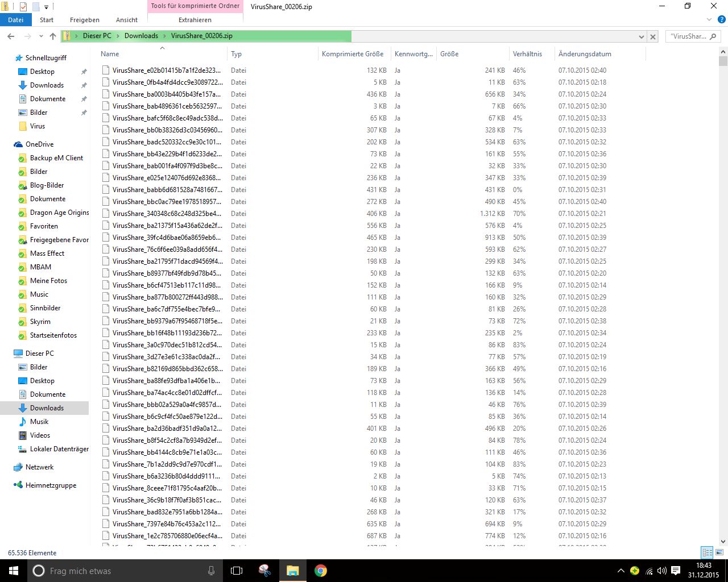Image resolution: width=728 pixels, height=582 pixels.
Task: Click the Schnellzugriff star icon in sidebar
Action: (18, 58)
